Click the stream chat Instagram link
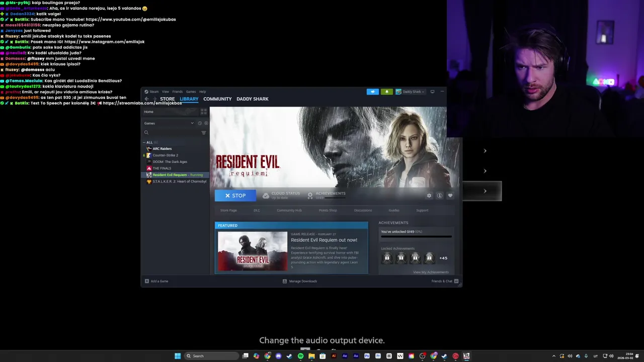644x362 pixels. [x=104, y=42]
